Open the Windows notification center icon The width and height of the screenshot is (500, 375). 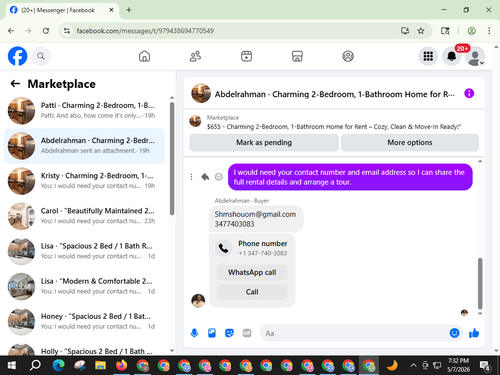[x=485, y=366]
